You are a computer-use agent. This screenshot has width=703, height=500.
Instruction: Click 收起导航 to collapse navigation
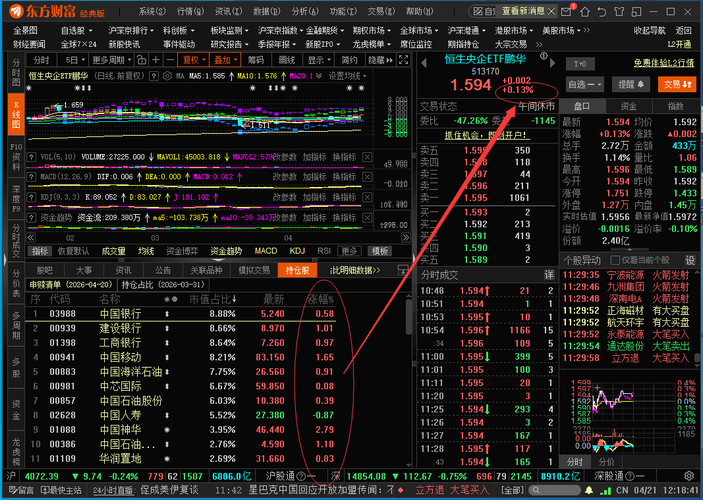649,30
